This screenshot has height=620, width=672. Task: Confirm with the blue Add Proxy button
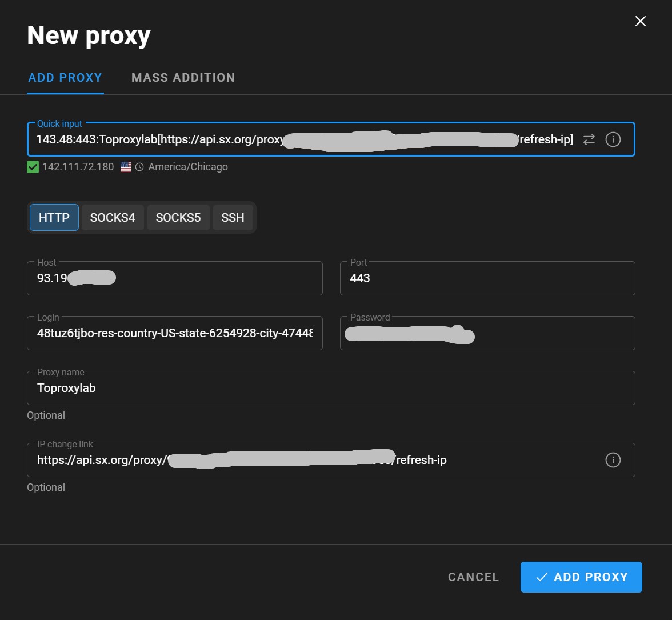tap(581, 577)
